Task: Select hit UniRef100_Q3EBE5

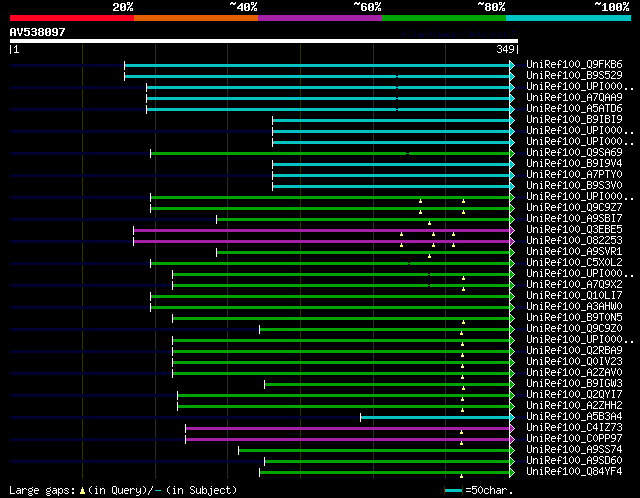Action: coord(574,229)
